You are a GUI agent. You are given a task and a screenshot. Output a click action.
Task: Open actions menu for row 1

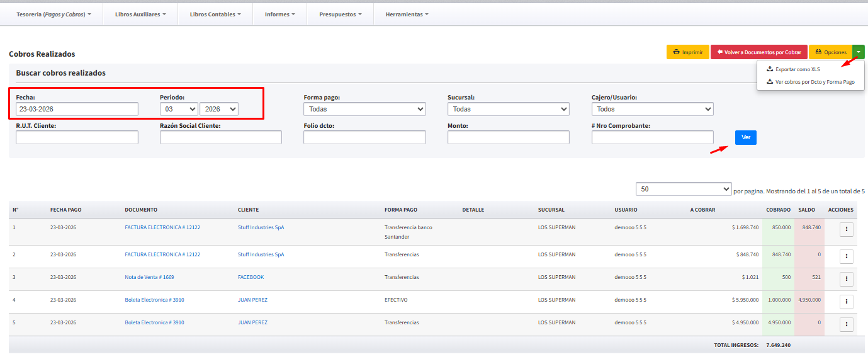pos(847,230)
